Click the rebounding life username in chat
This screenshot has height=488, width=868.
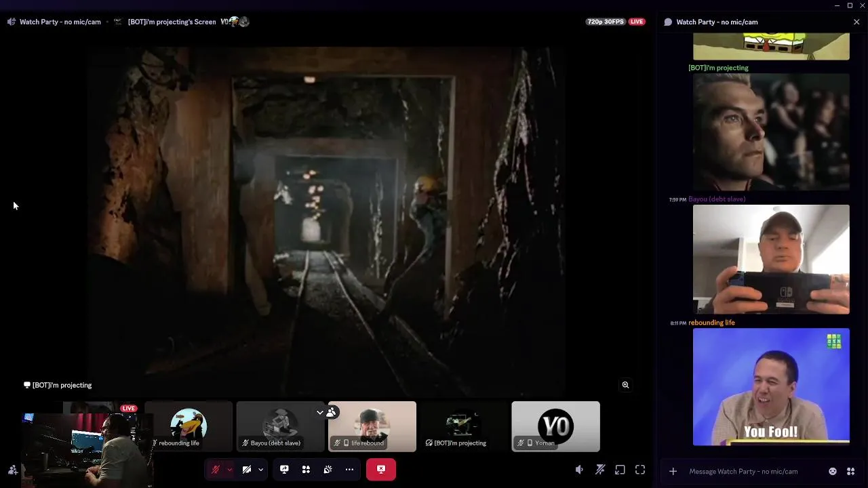[711, 323]
